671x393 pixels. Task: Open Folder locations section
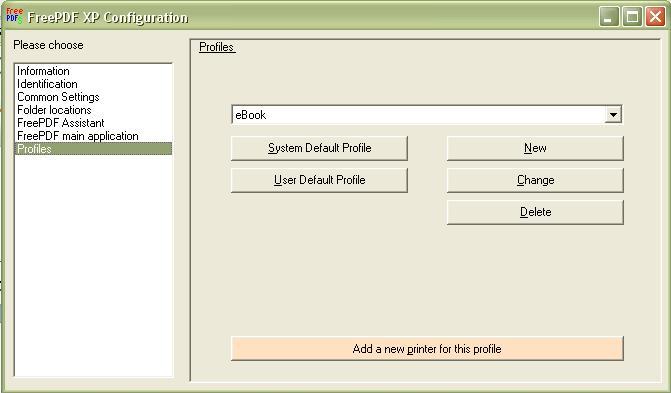pos(93,110)
